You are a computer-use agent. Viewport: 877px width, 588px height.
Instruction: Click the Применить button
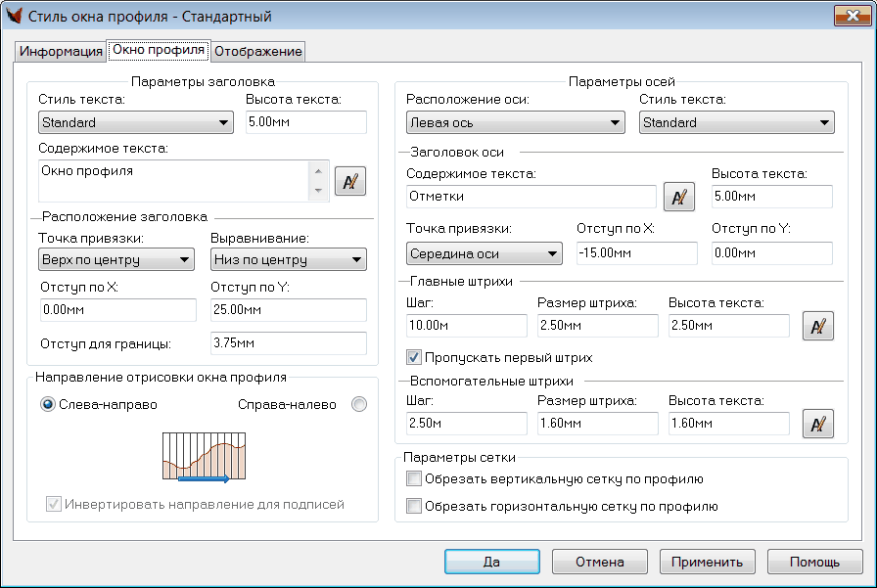[707, 563]
